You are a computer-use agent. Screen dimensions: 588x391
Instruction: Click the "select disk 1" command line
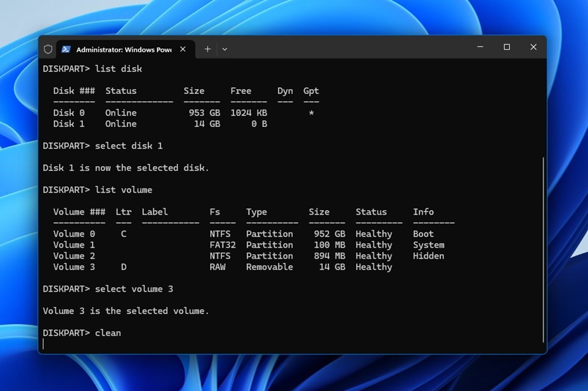(102, 146)
